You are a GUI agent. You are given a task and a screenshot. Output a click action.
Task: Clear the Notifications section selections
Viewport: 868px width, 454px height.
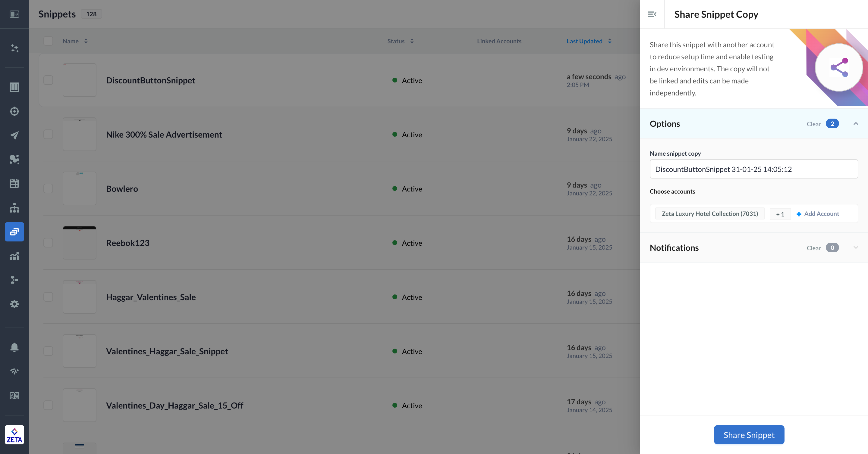point(813,248)
